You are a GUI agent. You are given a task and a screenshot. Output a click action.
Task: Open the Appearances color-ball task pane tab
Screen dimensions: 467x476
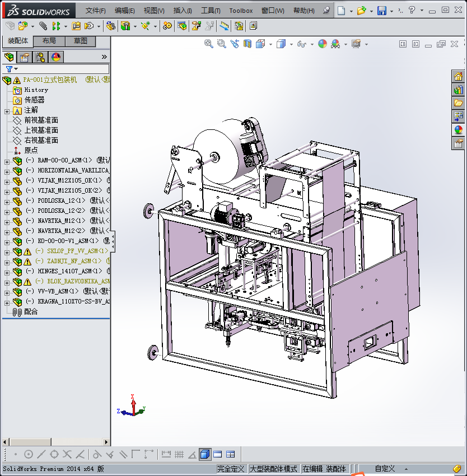pyautogui.click(x=458, y=129)
